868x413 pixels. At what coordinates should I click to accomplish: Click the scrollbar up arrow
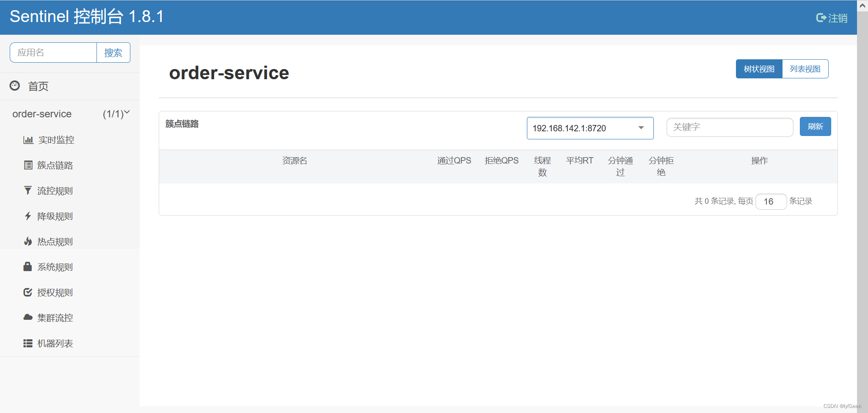[x=862, y=6]
